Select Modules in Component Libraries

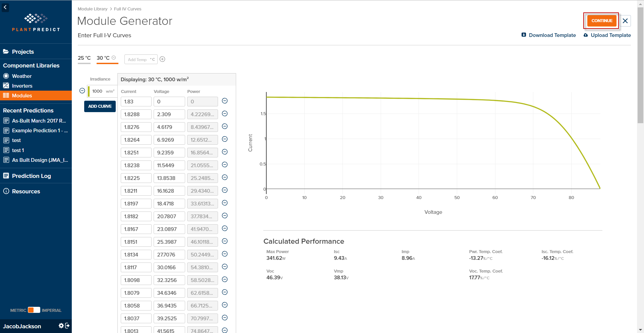[36, 96]
